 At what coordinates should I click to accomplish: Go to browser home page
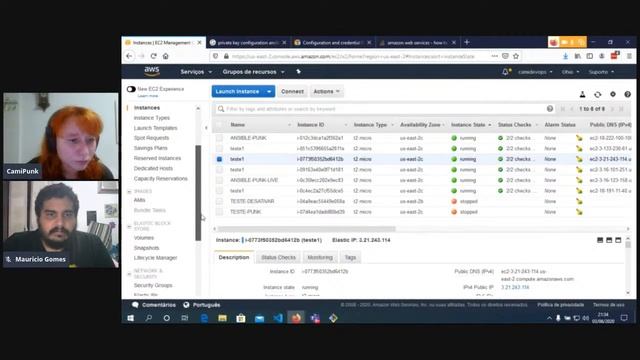165,56
